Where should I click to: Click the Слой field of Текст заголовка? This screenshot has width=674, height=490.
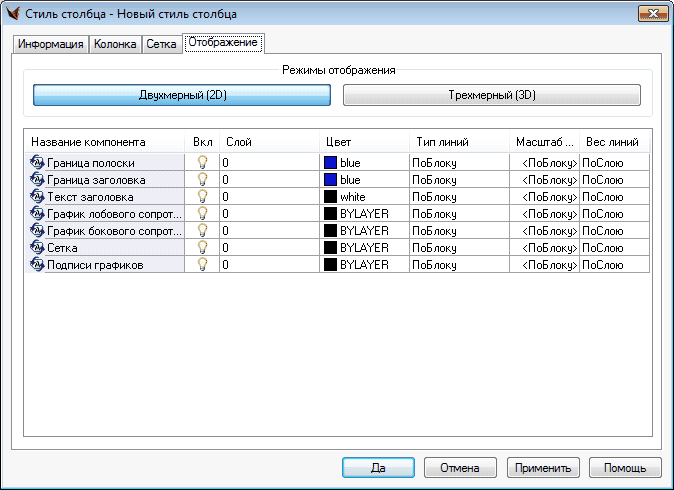[268, 197]
